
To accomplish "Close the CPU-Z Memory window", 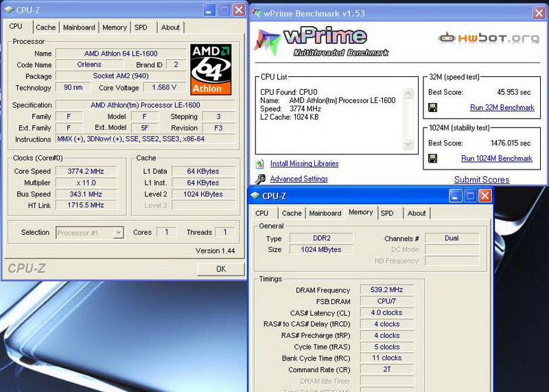I will tap(485, 196).
